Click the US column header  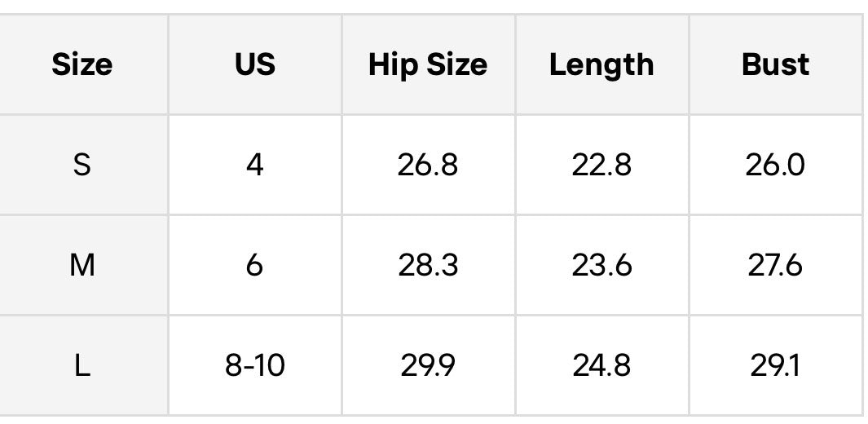[254, 64]
